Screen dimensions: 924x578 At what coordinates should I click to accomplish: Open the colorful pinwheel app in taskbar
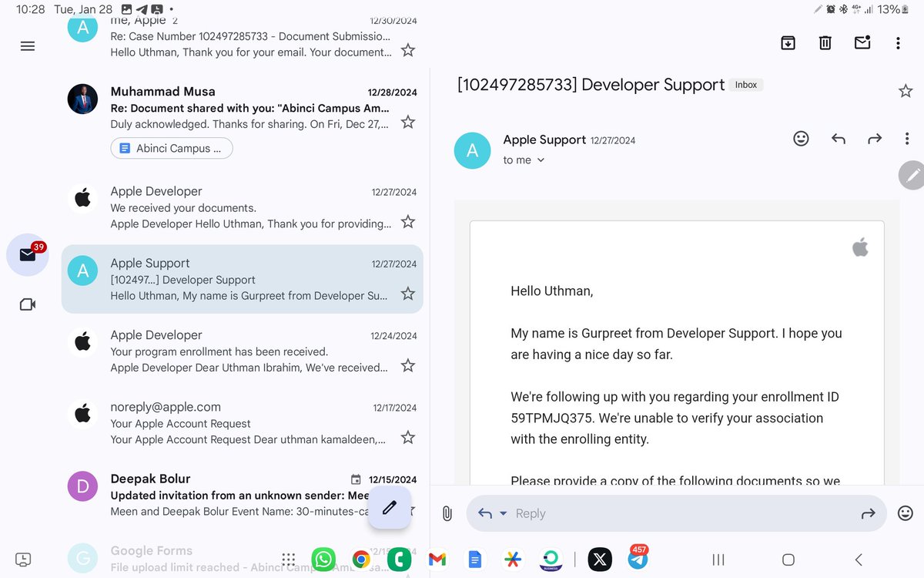(x=512, y=560)
